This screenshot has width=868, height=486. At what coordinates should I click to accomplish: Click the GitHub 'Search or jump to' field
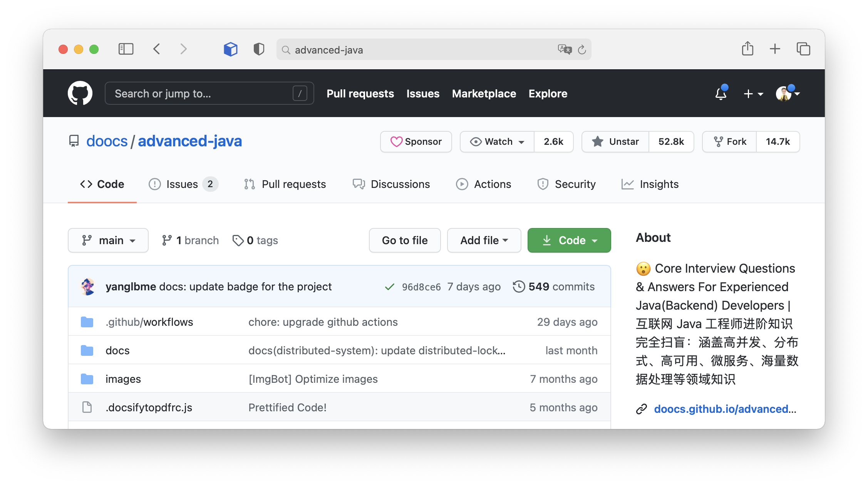pyautogui.click(x=209, y=93)
